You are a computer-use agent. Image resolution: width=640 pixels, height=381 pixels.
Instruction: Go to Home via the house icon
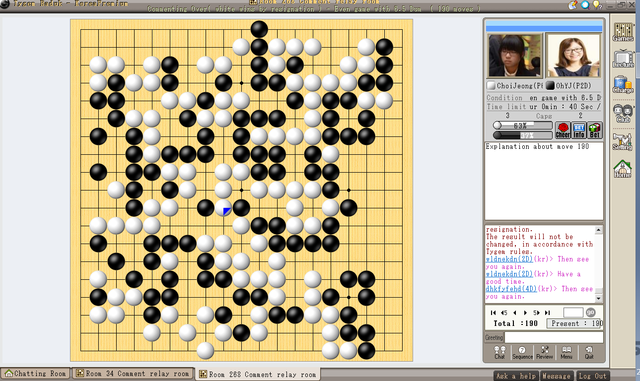tap(623, 169)
